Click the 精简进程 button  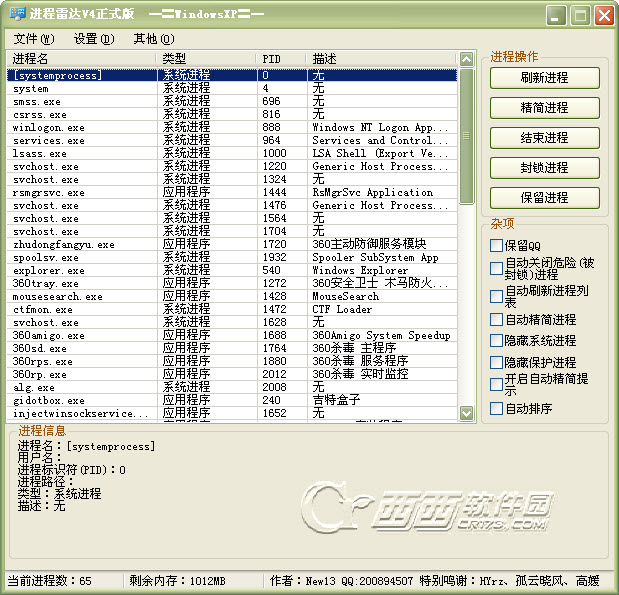coord(544,108)
